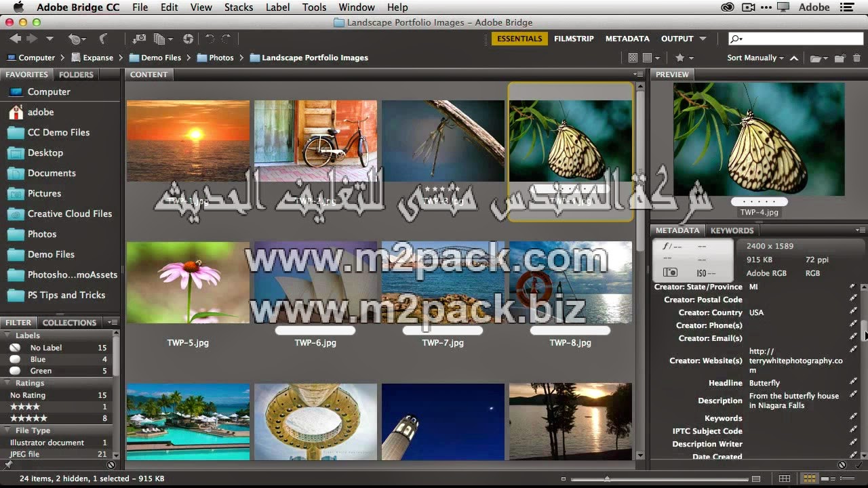Viewport: 868px width, 488px height.
Task: Open the Stacks menu
Action: [238, 7]
